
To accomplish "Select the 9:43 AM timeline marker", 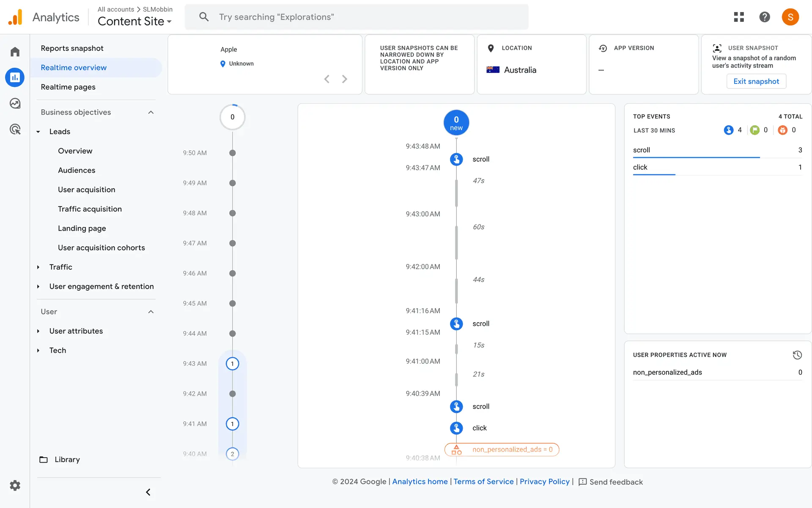I will tap(232, 364).
